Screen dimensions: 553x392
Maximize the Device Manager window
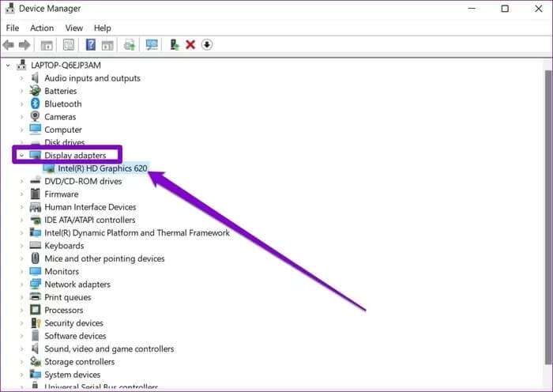pos(505,9)
